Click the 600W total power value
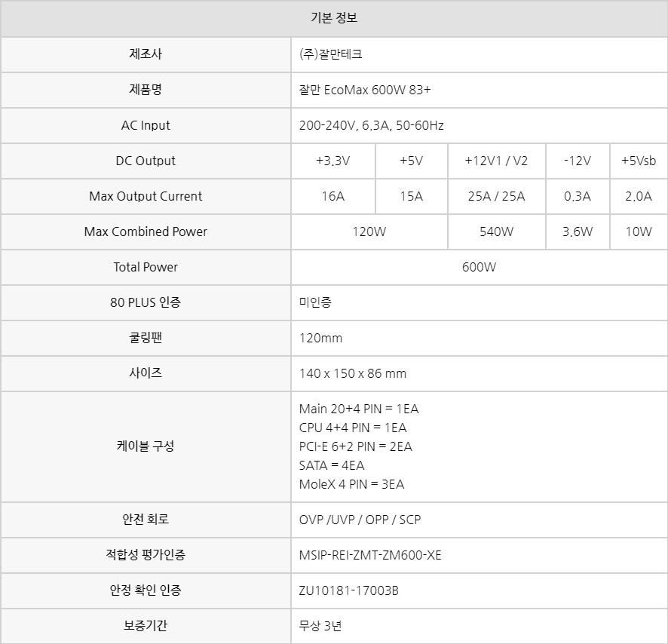The height and width of the screenshot is (644, 668). (x=479, y=267)
